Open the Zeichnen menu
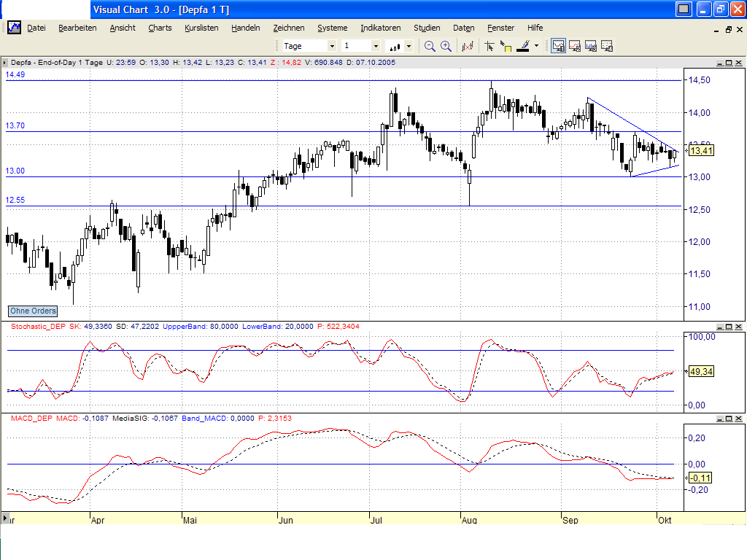 pos(289,28)
